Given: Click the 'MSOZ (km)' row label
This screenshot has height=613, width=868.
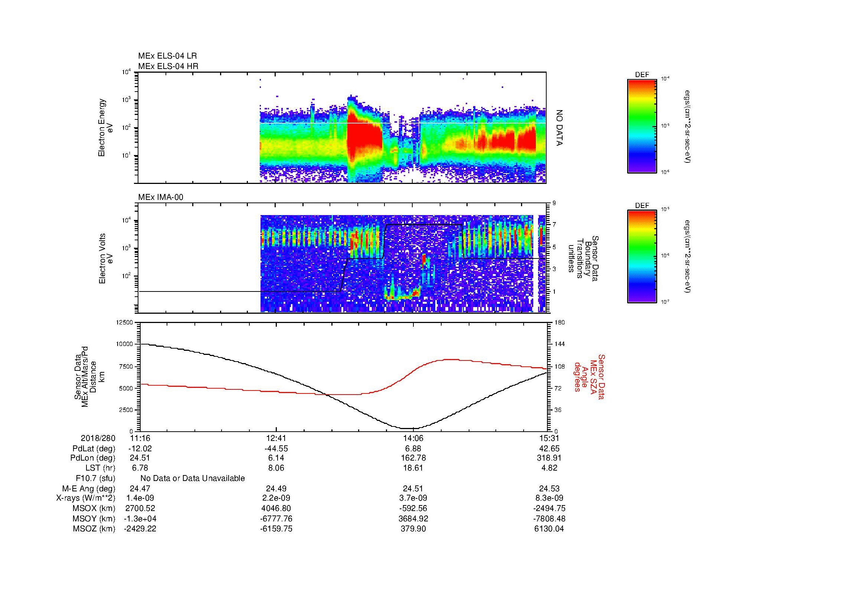Looking at the screenshot, I should 94,529.
